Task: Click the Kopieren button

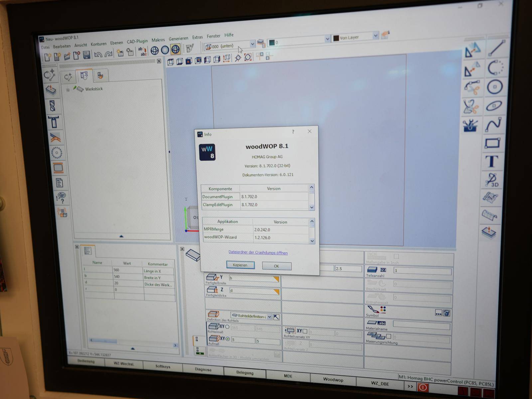Action: click(x=240, y=265)
